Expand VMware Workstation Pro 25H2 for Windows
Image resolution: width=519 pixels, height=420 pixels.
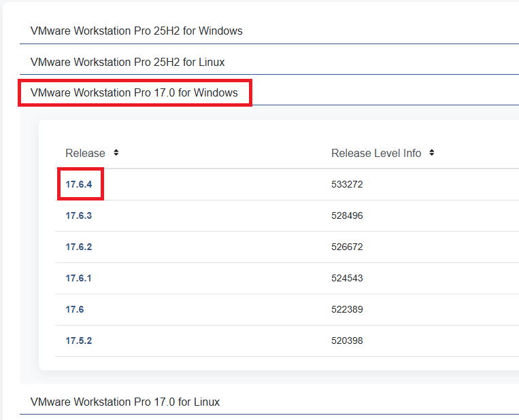tap(136, 31)
